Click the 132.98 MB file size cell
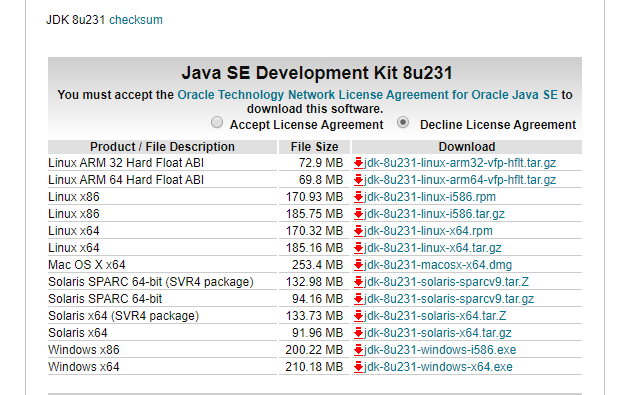624x395 pixels. click(314, 282)
